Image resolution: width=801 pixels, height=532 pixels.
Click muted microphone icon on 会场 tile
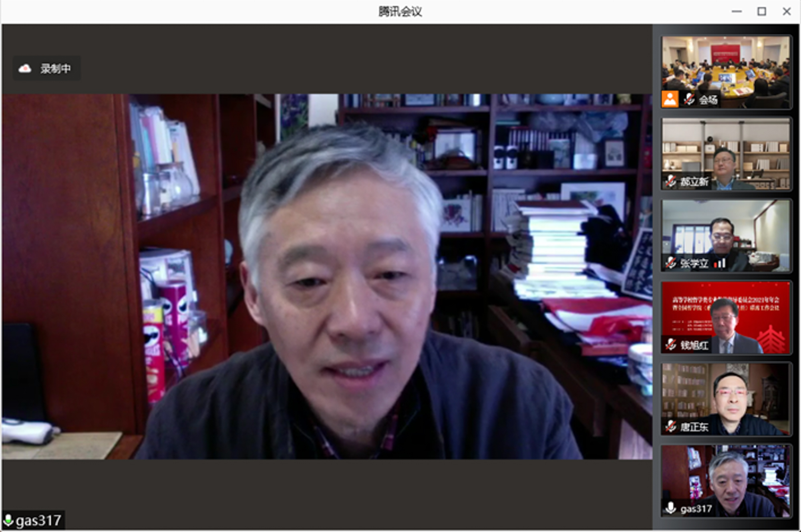click(689, 99)
